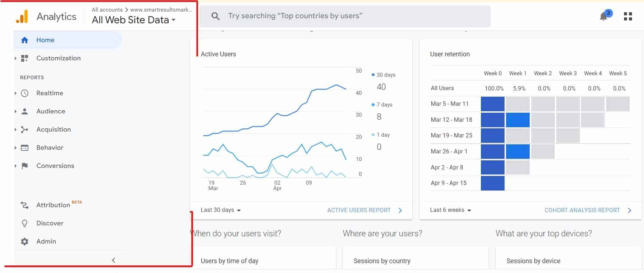Click the Realtime clock icon
Screen dimensions: 644x273
point(24,93)
